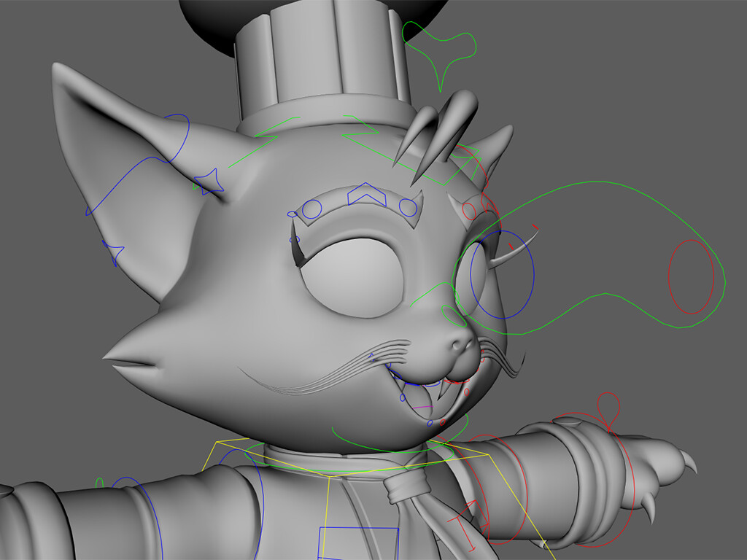747x560 pixels.
Task: Select the red oval control floating right of head
Action: click(x=692, y=276)
